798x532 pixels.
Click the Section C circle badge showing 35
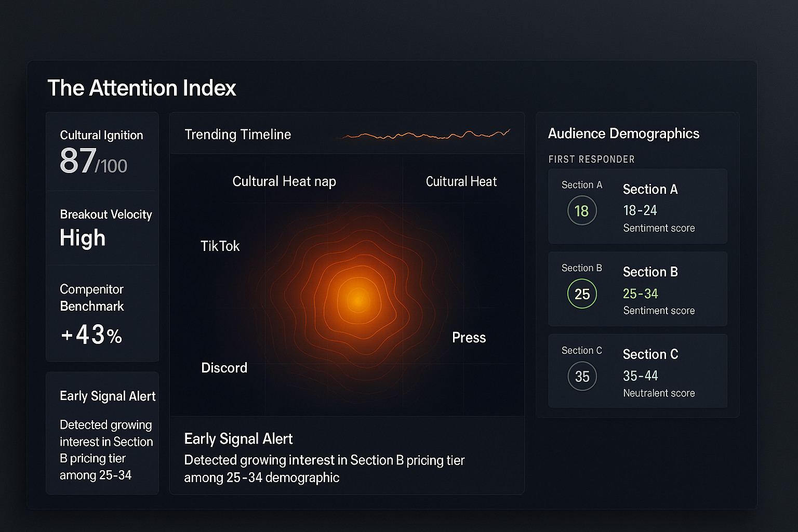582,376
